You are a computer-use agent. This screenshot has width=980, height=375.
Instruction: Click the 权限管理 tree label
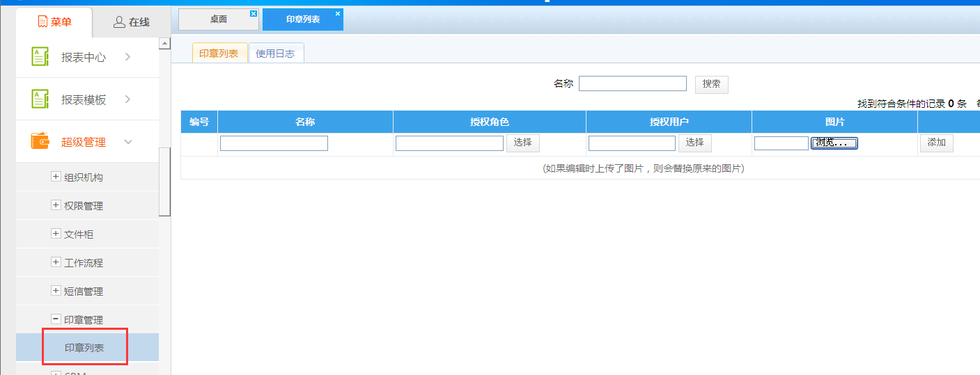[x=84, y=206]
